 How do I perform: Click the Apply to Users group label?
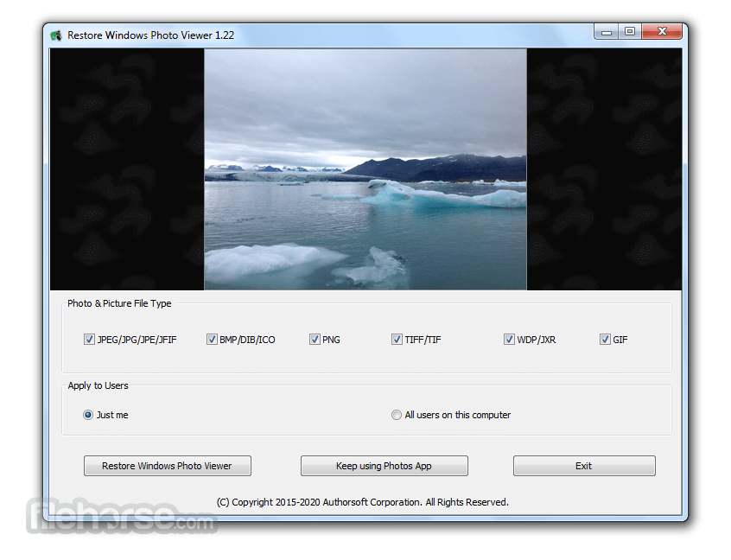[98, 385]
